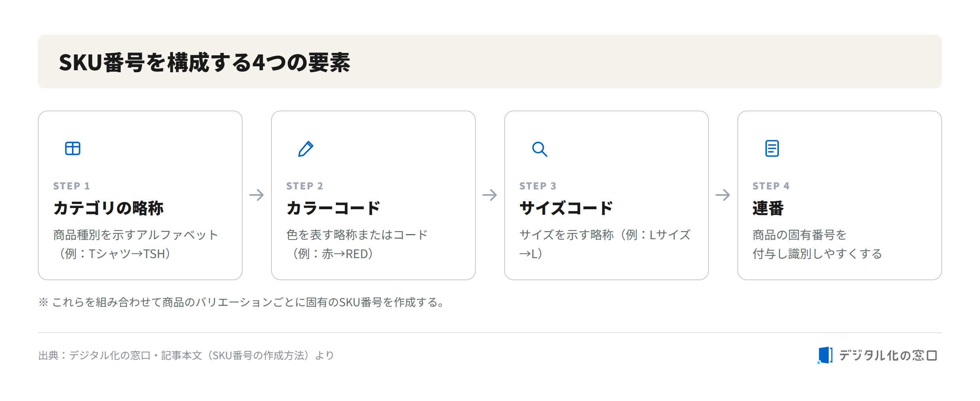Click the pencil icon in Step 2
Viewport: 980px width, 401px height.
tap(306, 149)
